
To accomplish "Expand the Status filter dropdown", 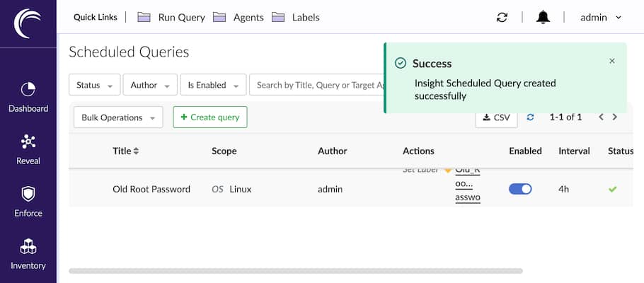I will point(94,85).
